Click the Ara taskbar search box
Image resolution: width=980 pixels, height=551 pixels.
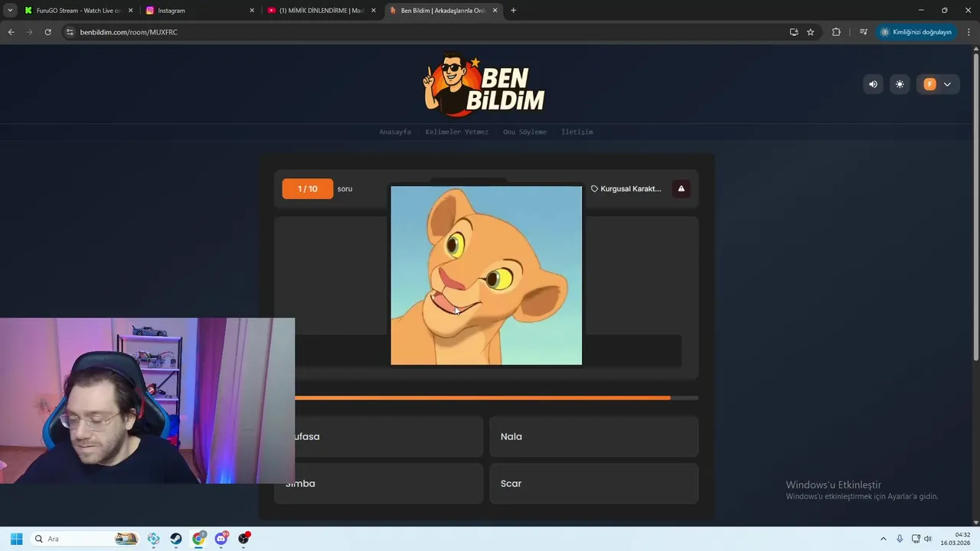[85, 539]
